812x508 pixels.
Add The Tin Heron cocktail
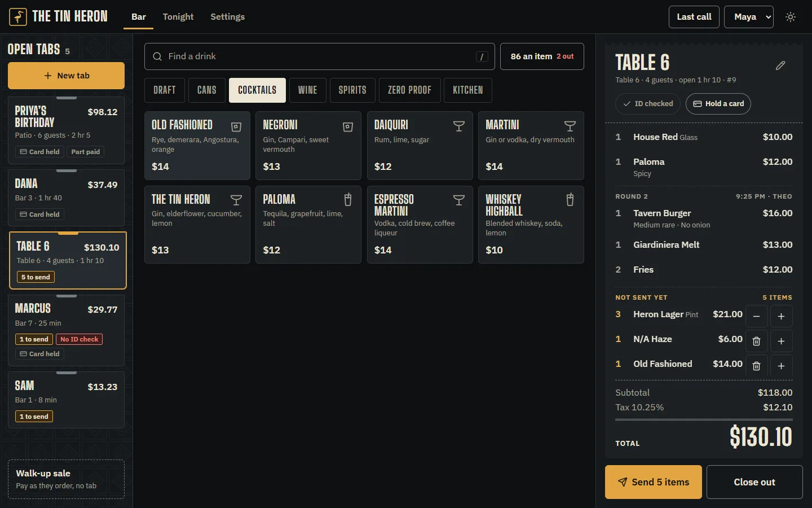(x=197, y=225)
